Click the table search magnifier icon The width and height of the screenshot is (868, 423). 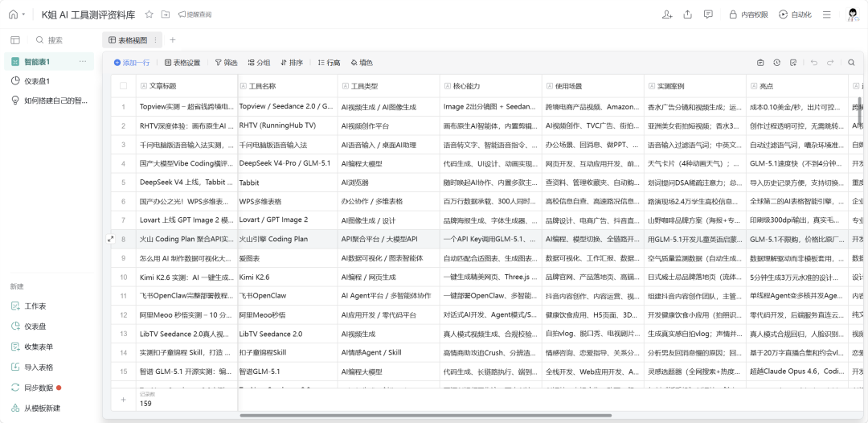coord(852,63)
